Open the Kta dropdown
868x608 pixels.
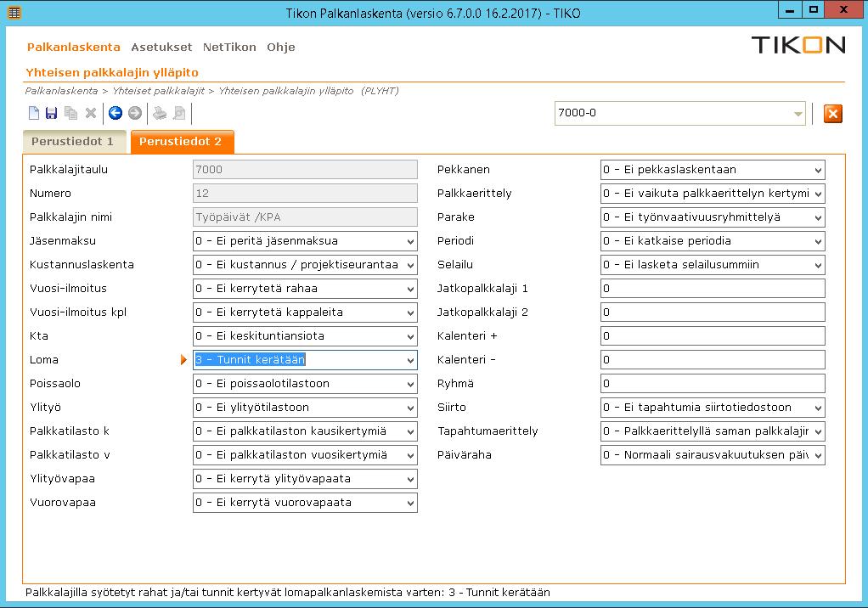pyautogui.click(x=410, y=336)
